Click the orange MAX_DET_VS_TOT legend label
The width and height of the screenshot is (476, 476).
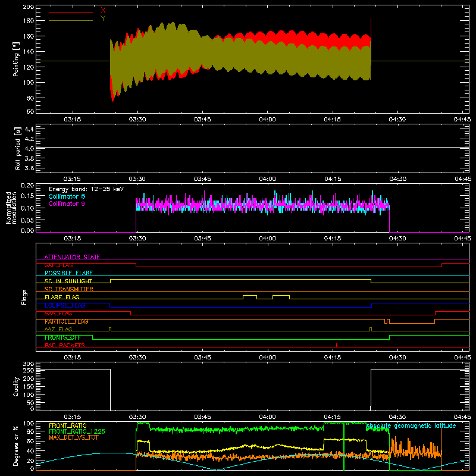74,437
